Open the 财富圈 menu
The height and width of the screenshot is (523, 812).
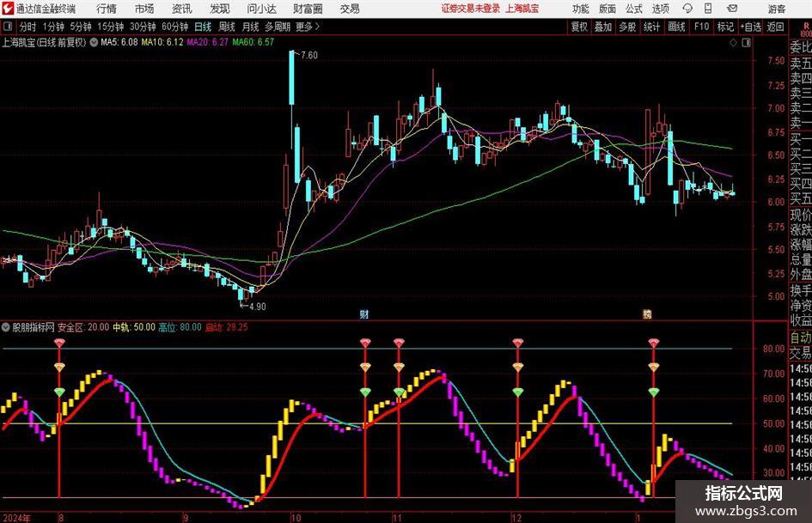point(308,9)
